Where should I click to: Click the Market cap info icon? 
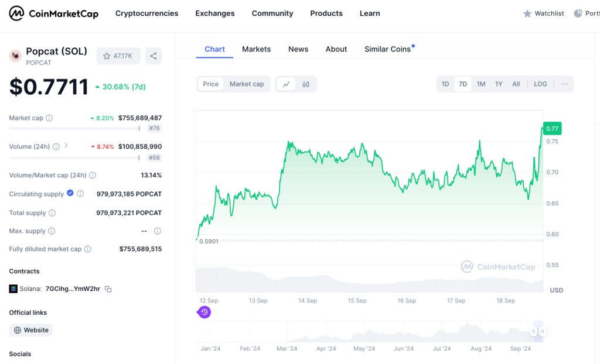pos(49,118)
